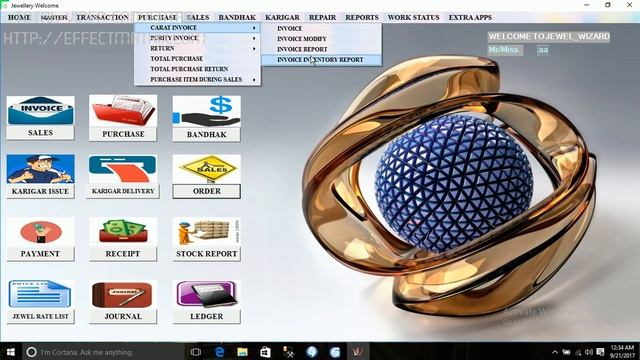Open the Sales invoice icon
The image size is (640, 360).
tap(40, 110)
